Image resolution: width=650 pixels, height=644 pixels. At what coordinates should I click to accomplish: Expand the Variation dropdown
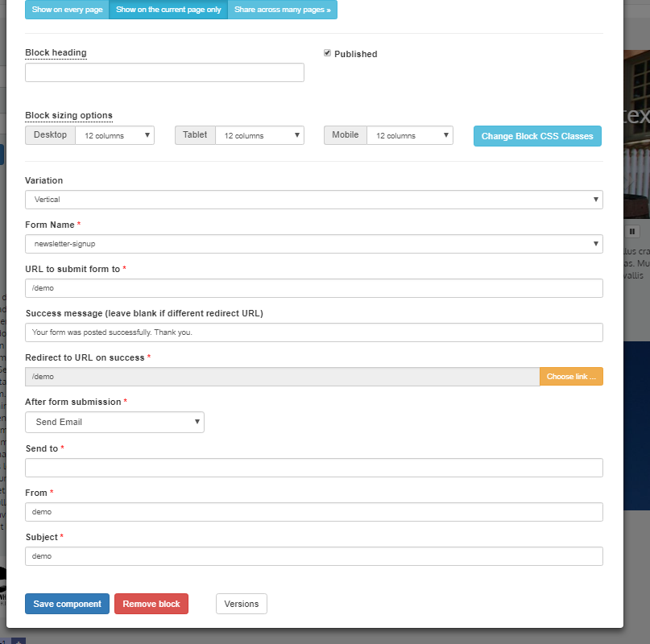pos(313,199)
